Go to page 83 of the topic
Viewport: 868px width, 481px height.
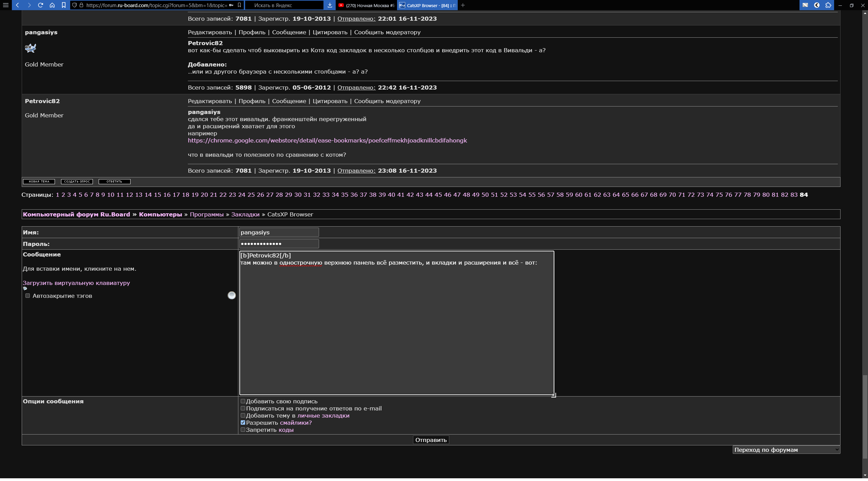(x=794, y=195)
